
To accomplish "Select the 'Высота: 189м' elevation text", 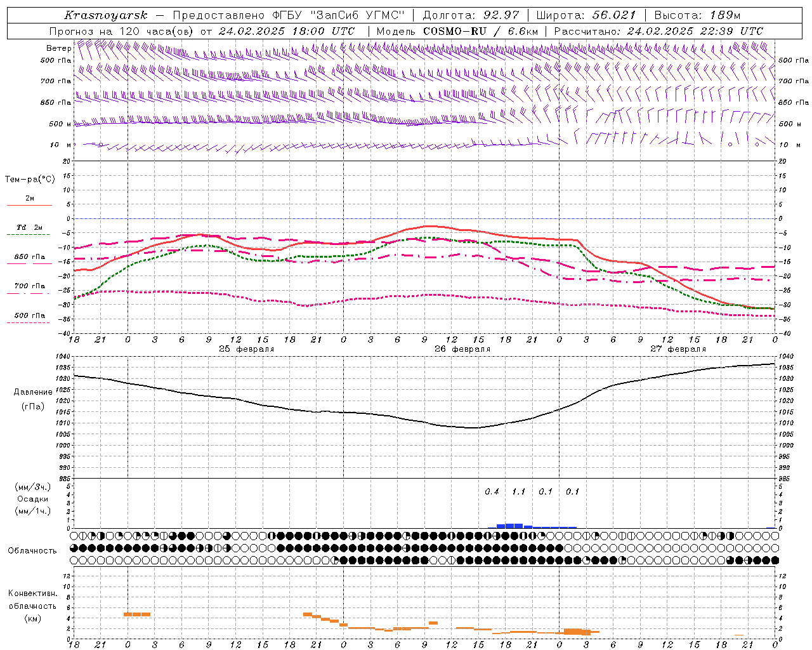I will [697, 15].
